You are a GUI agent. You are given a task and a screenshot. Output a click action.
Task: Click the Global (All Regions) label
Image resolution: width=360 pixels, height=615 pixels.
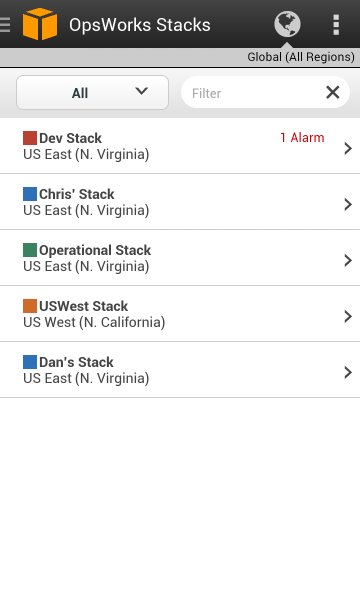(301, 57)
